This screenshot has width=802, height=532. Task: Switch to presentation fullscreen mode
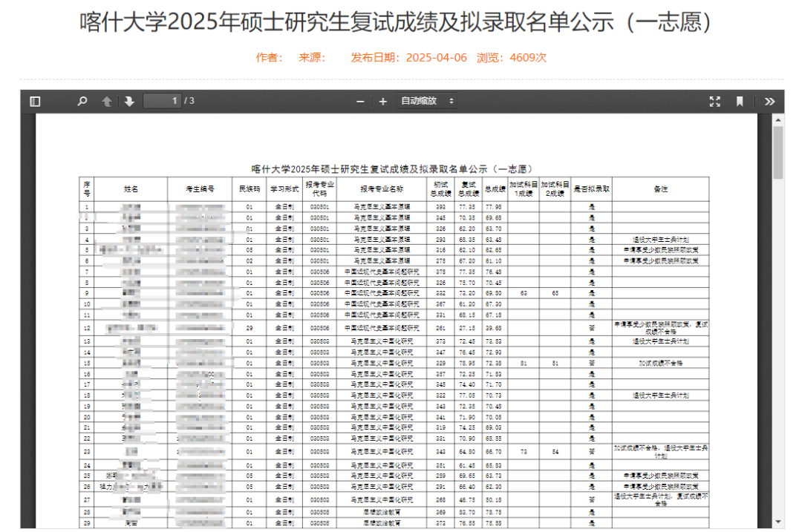click(x=714, y=101)
